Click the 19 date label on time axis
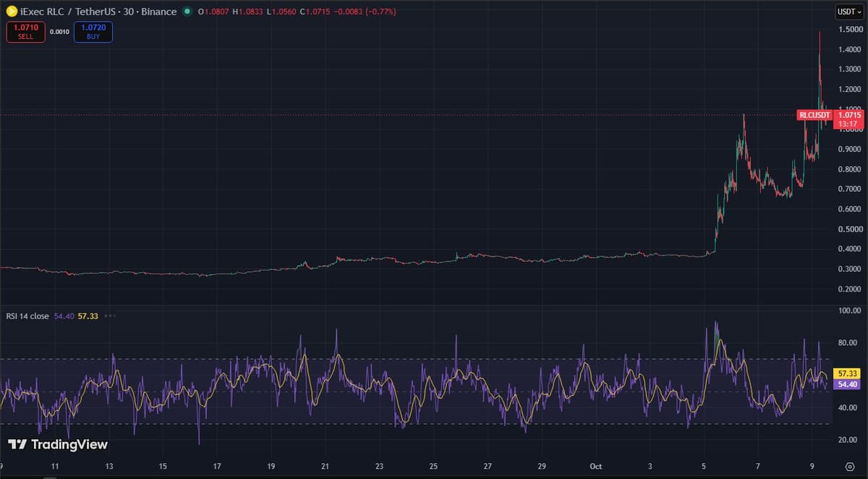Image resolution: width=868 pixels, height=479 pixels. [x=271, y=466]
